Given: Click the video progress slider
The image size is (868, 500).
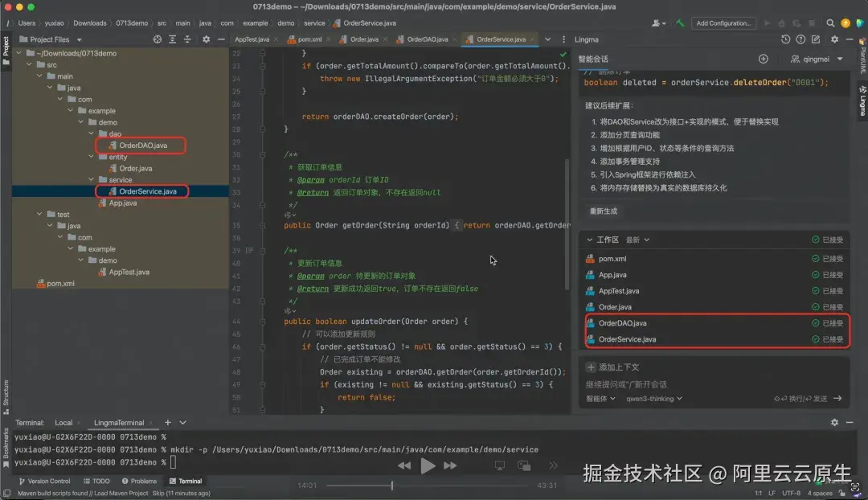Looking at the screenshot, I should pos(427,486).
